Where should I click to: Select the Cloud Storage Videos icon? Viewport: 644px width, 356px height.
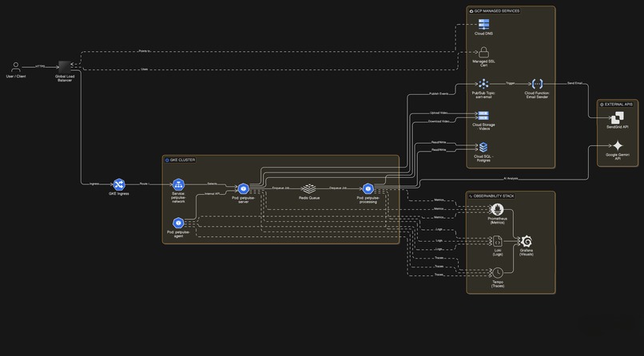click(483, 116)
